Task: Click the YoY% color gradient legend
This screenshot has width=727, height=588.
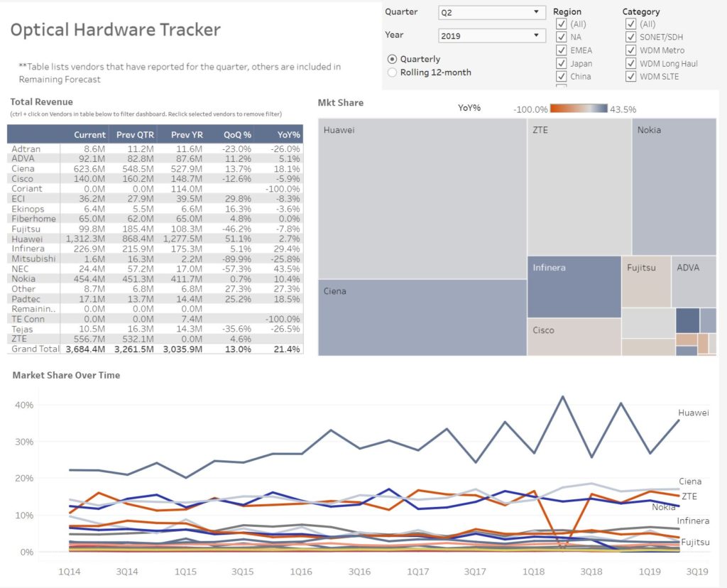Action: 579,109
